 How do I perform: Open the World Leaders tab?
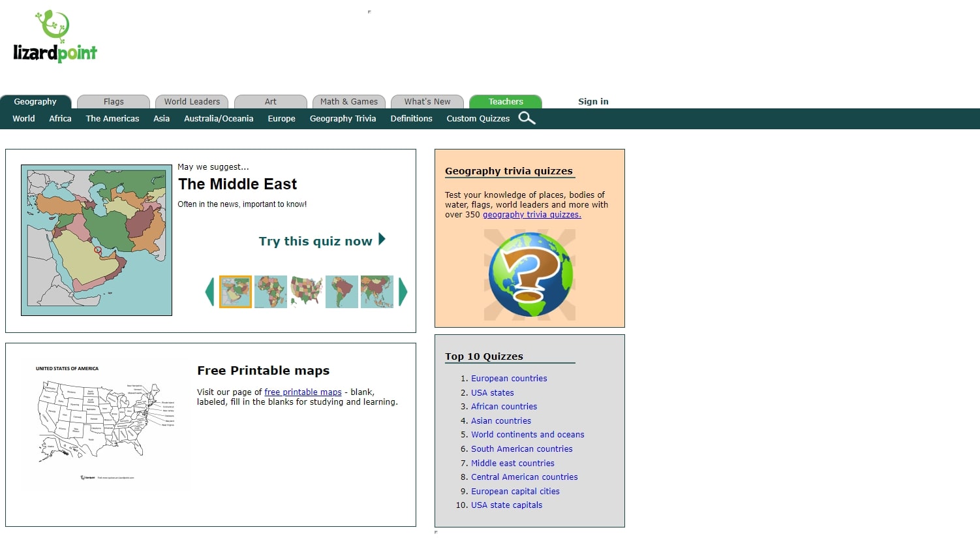(x=192, y=102)
